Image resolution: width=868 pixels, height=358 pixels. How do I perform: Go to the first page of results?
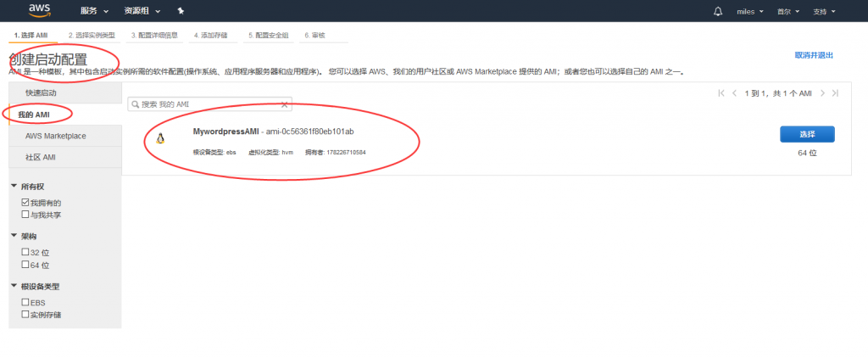[721, 93]
